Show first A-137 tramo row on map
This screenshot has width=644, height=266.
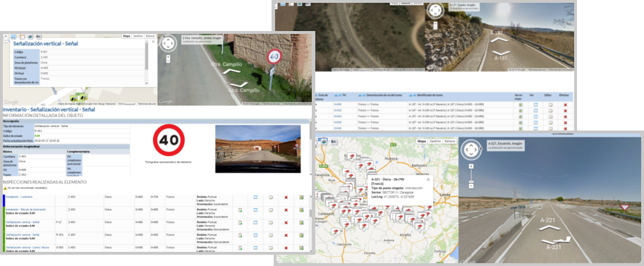(521, 105)
